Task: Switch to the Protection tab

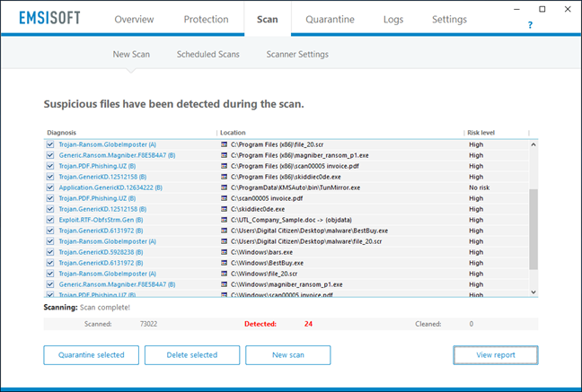Action: (x=206, y=19)
